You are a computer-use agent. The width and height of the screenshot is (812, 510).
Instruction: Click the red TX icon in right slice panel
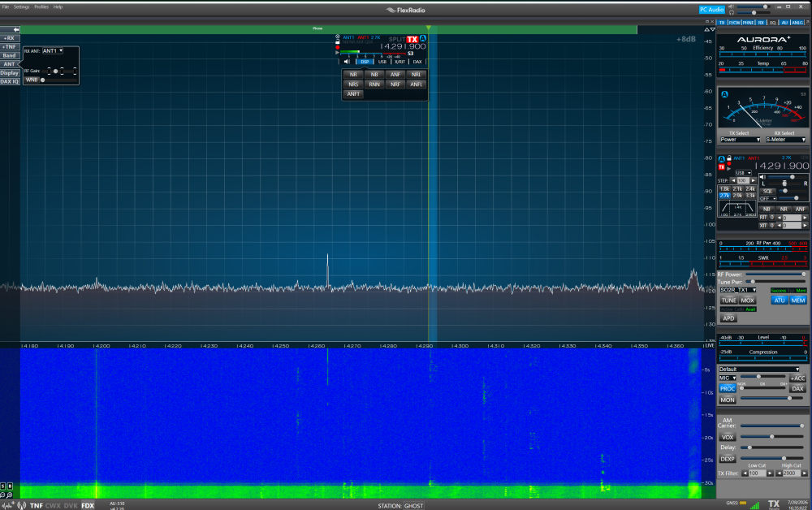coord(721,166)
